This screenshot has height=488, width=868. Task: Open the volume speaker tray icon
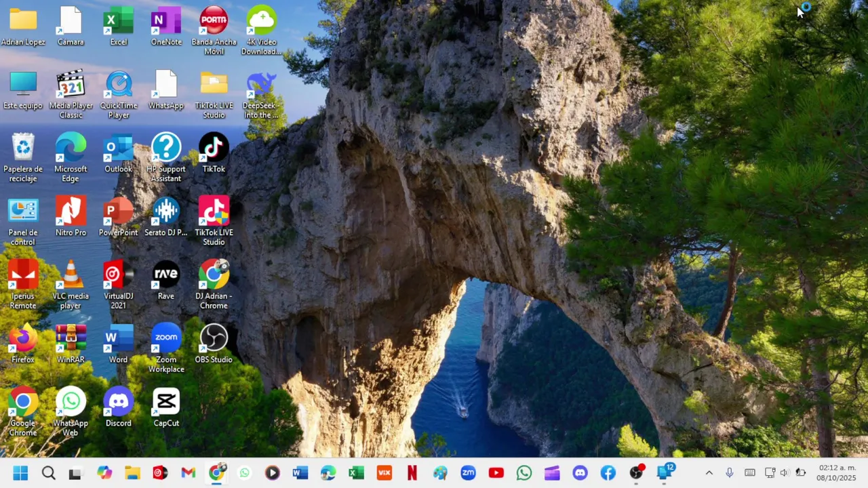[785, 473]
